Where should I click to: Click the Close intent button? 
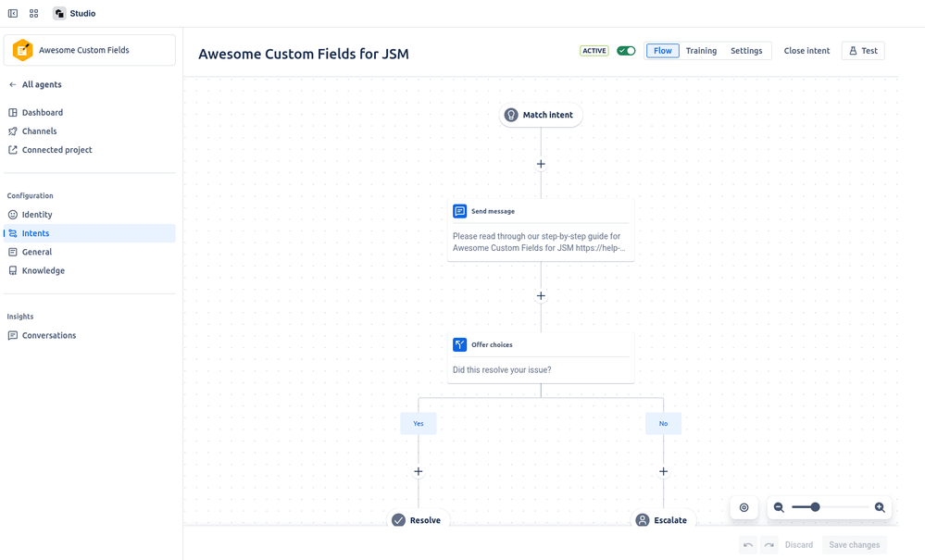806,51
